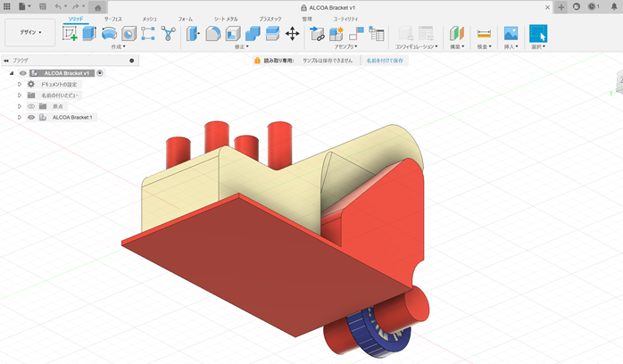Toggle visibility of ALCOA Bracket v1 root
This screenshot has height=364, width=623.
pos(23,73)
